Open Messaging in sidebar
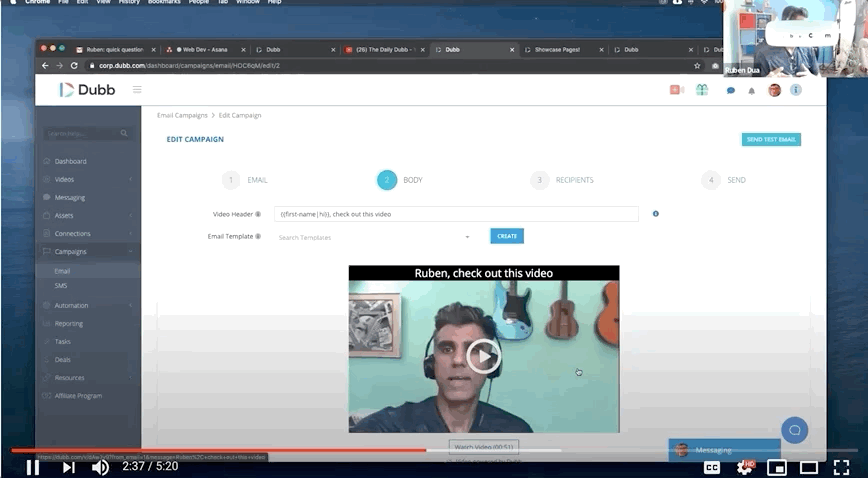Viewport: 868px width, 478px height. point(70,197)
